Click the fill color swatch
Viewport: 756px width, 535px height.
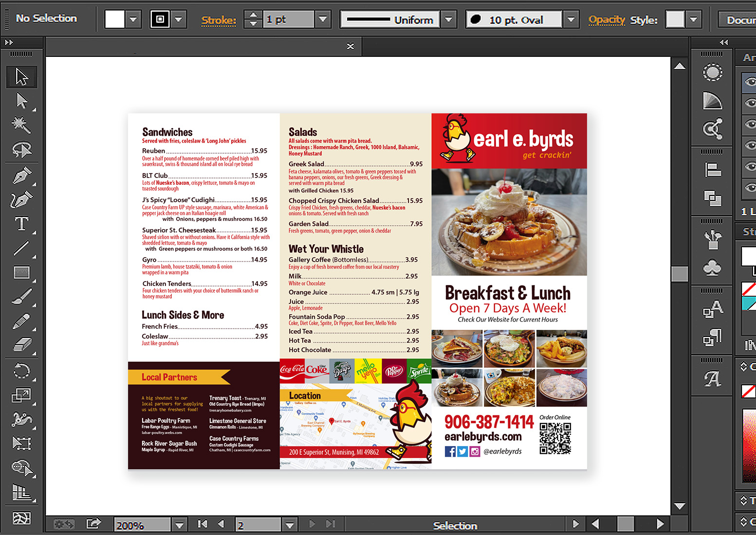click(x=115, y=20)
